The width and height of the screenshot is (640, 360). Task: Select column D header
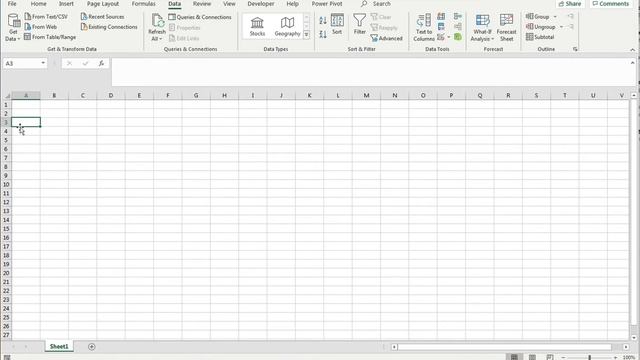[x=111, y=96]
